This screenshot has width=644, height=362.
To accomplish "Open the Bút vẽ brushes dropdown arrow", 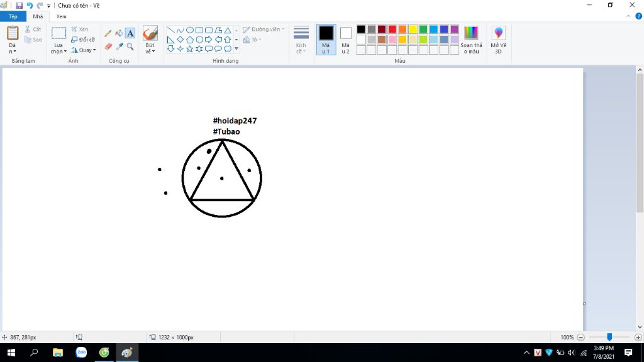I will point(150,48).
